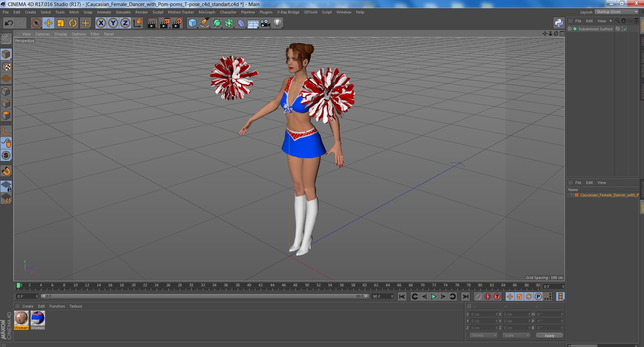Activate the Move tool in the top toolbar
The image size is (644, 347).
48,23
